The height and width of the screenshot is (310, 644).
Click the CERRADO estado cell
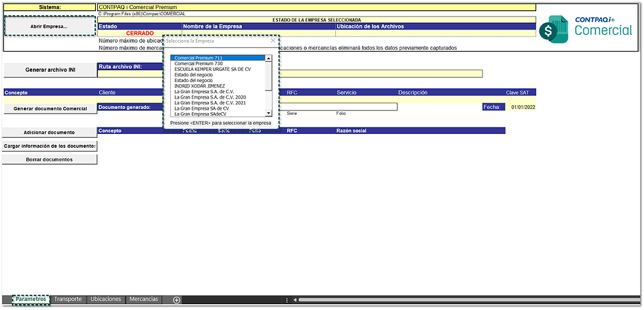(x=139, y=33)
